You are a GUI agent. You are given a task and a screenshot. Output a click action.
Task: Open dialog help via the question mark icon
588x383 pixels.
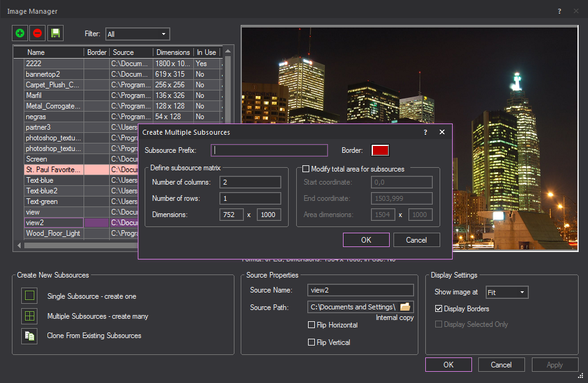(425, 132)
